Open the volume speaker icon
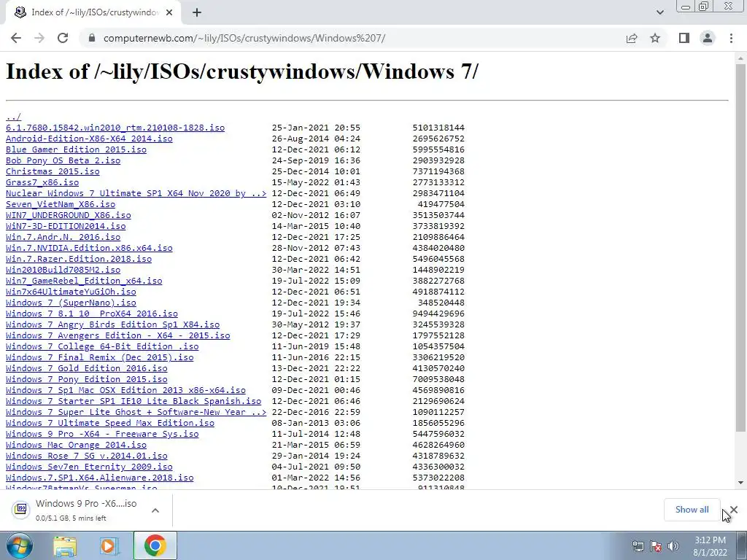This screenshot has width=747, height=560. 673,546
